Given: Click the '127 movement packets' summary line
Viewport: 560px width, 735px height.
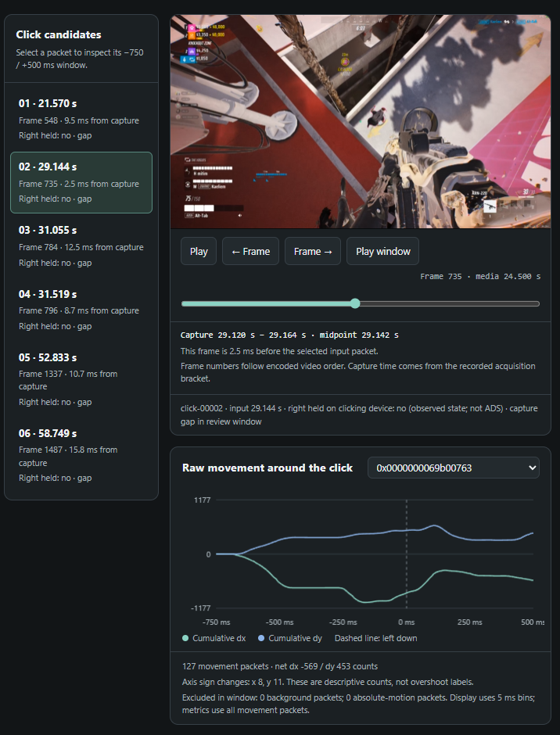Looking at the screenshot, I should tap(280, 666).
